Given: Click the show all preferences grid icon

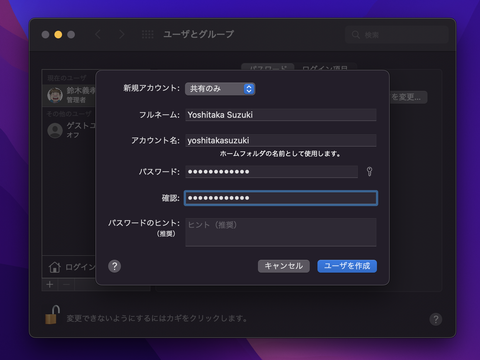Looking at the screenshot, I should pyautogui.click(x=148, y=34).
